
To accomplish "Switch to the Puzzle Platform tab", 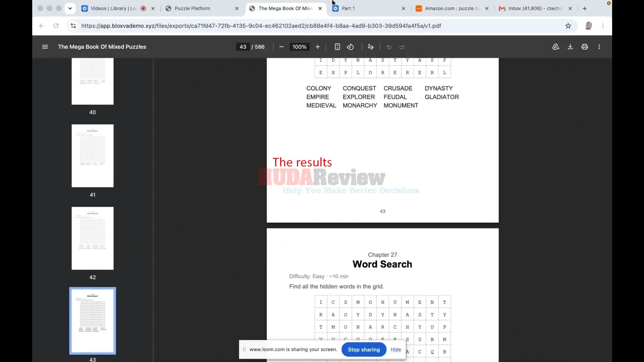I will point(192,8).
